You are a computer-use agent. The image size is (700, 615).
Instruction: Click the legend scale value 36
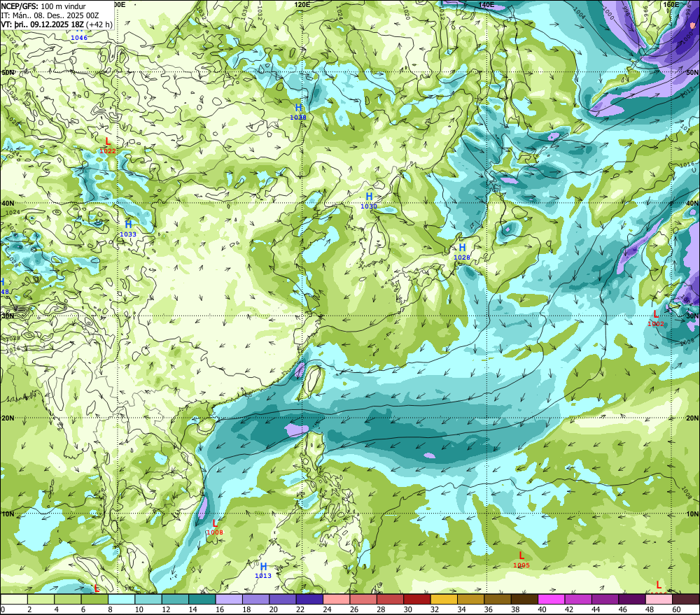(x=489, y=609)
